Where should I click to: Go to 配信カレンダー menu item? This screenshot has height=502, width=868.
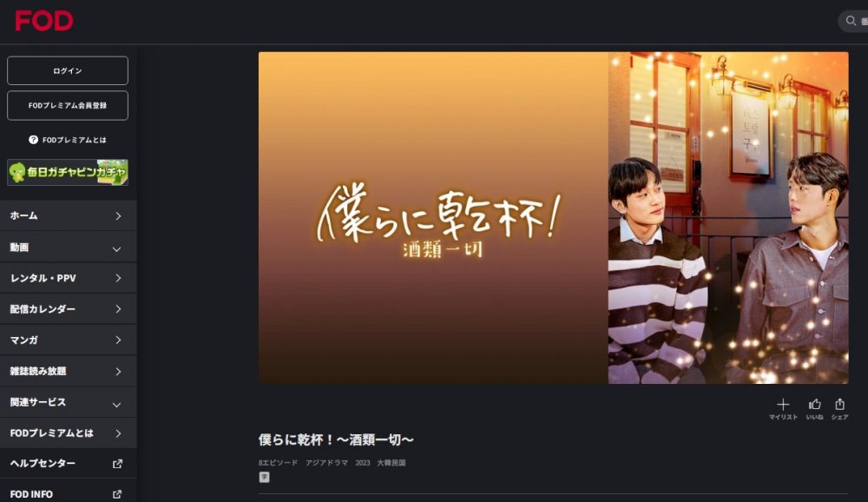[x=69, y=309]
